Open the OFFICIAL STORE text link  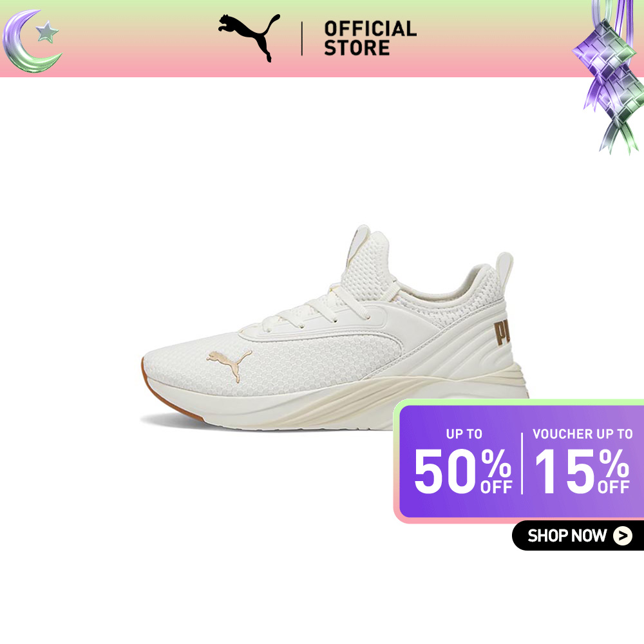click(x=370, y=38)
